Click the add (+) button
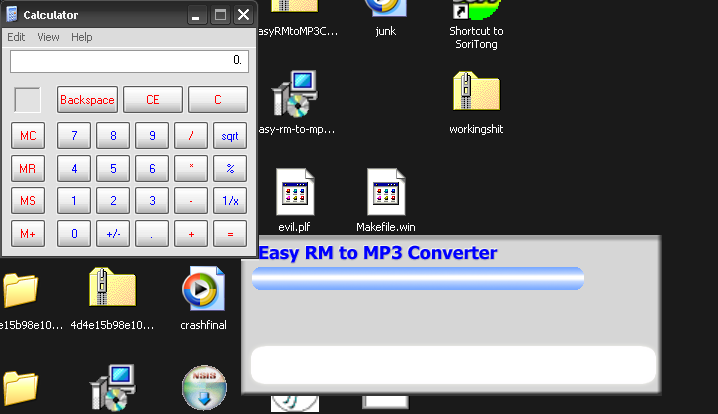The image size is (718, 414). click(x=191, y=234)
